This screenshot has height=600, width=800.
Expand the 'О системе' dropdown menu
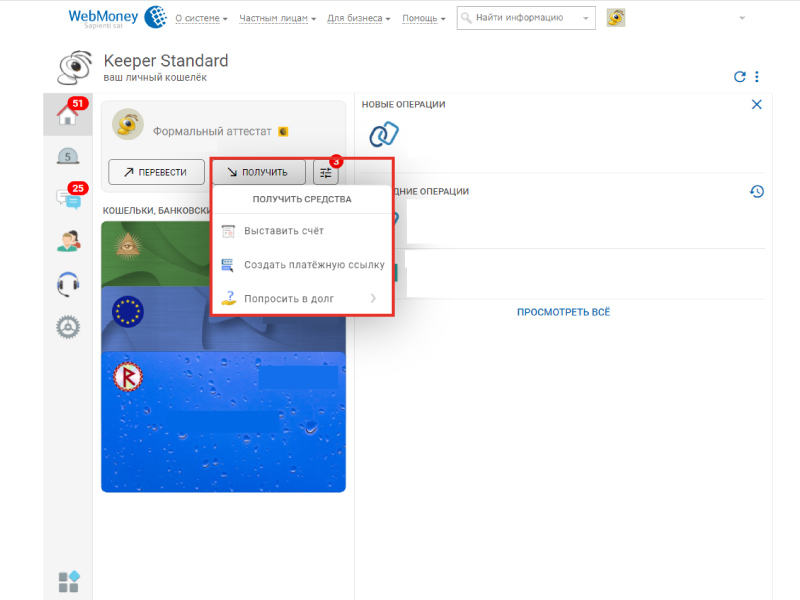[x=201, y=18]
